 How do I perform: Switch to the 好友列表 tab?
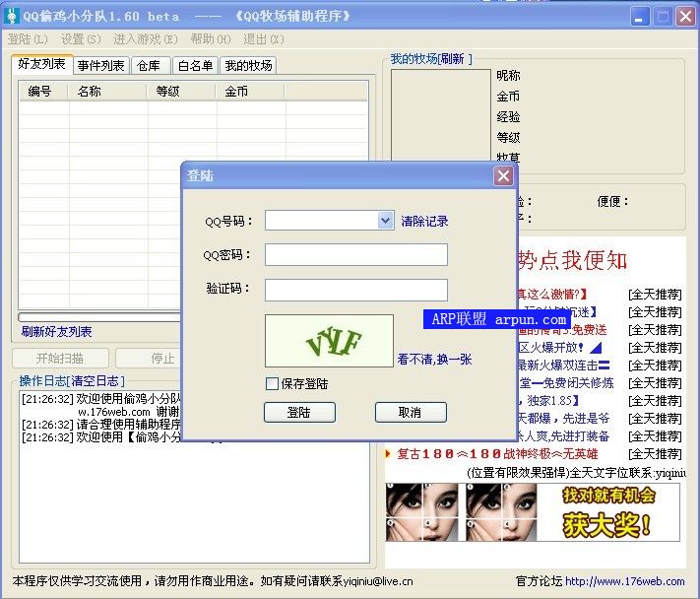coord(41,64)
